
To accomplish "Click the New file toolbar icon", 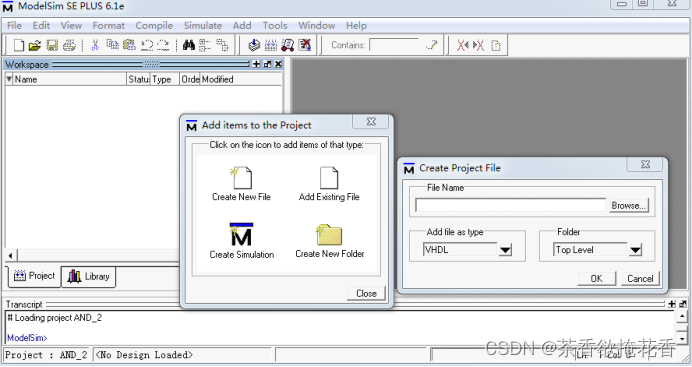I will tap(19, 45).
